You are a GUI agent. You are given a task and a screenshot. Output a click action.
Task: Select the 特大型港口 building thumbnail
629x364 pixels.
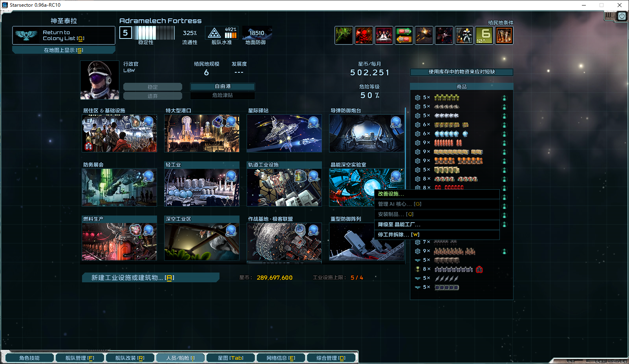(202, 134)
